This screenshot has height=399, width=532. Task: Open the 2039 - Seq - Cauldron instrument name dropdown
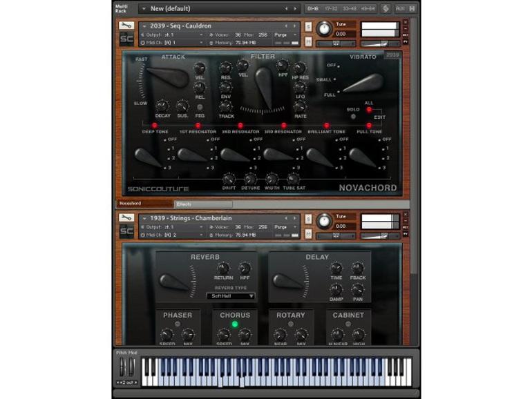144,26
